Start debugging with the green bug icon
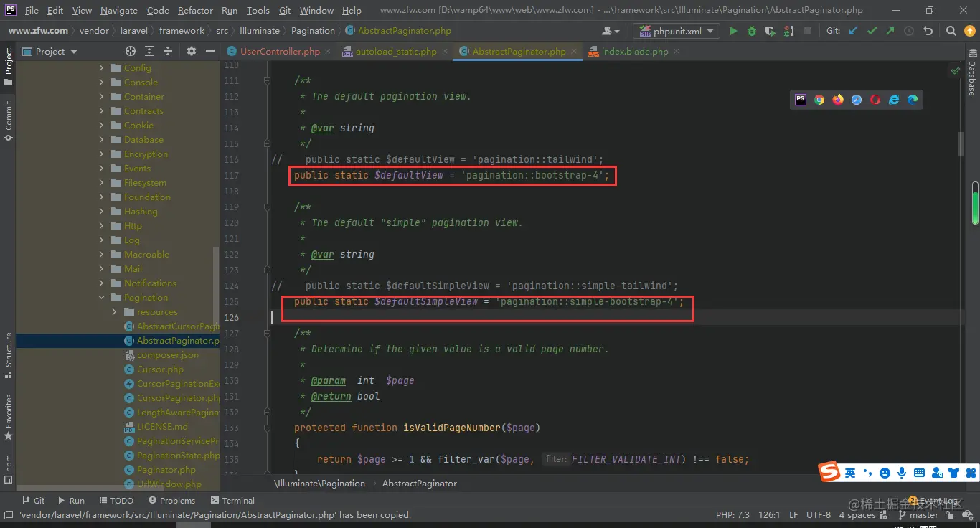This screenshot has width=980, height=528. click(752, 31)
